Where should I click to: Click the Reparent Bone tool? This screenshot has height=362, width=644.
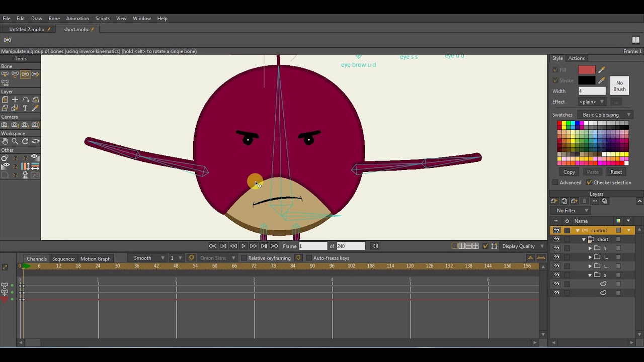pyautogui.click(x=35, y=74)
